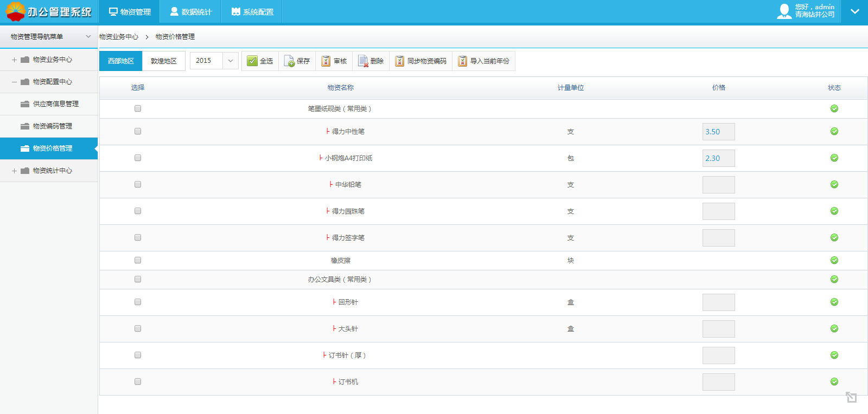
Task: Click the scroll-to-top corner icon
Action: pos(851,397)
